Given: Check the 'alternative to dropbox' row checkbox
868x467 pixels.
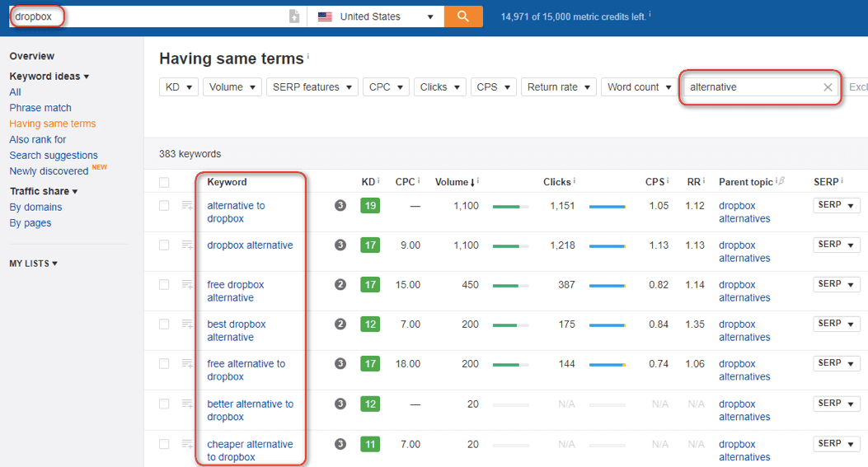Looking at the screenshot, I should 164,206.
